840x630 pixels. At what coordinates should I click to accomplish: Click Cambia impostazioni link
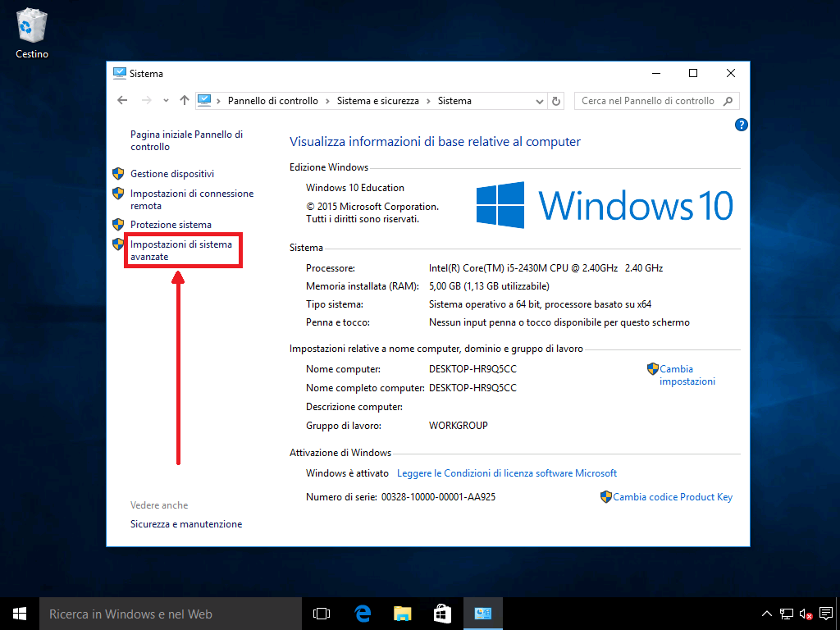[x=687, y=375]
